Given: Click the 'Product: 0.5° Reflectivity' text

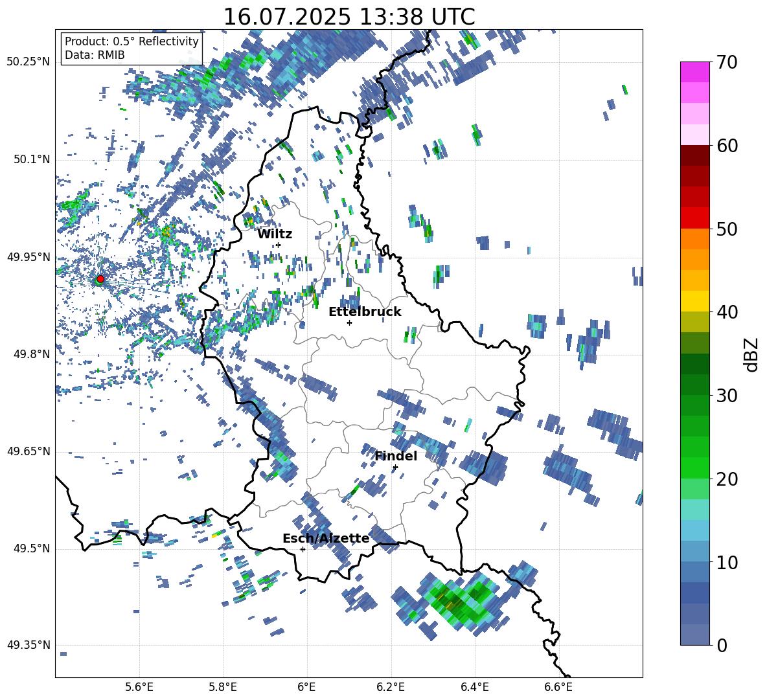Looking at the screenshot, I should 132,41.
